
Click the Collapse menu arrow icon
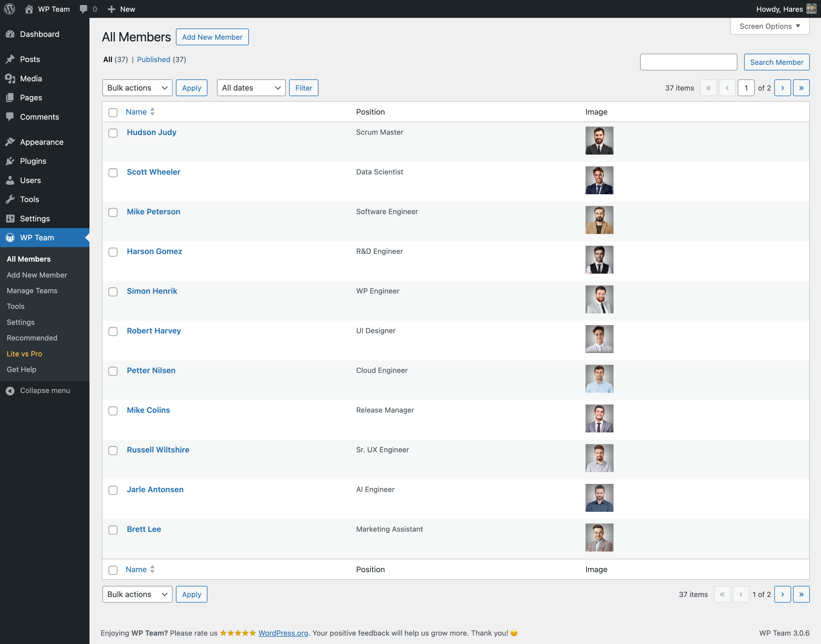10,391
